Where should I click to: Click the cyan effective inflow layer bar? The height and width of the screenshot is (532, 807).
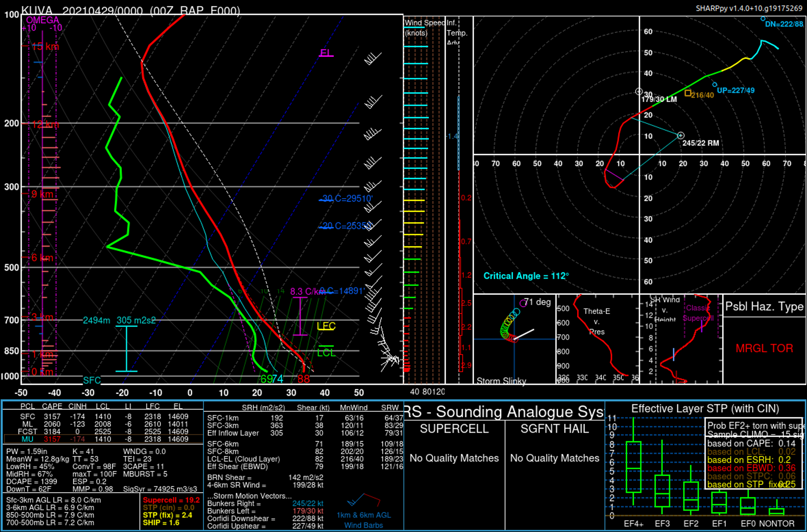coord(127,348)
